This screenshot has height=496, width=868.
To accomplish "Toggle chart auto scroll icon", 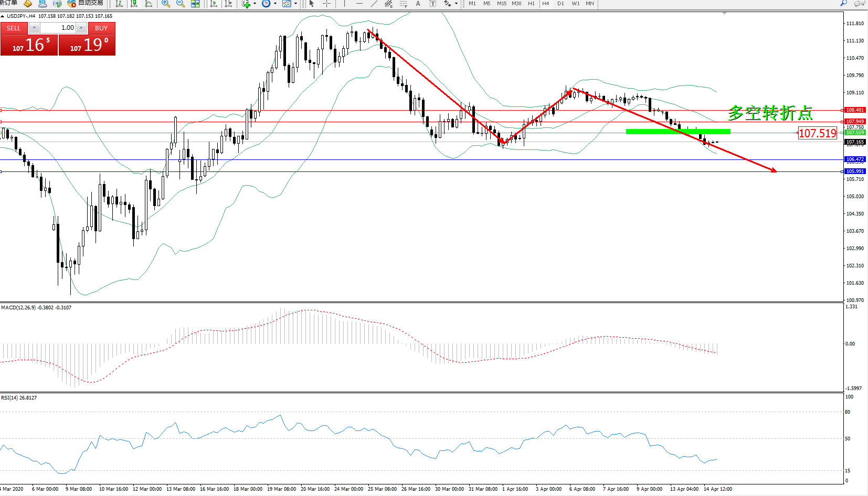I will click(214, 4).
